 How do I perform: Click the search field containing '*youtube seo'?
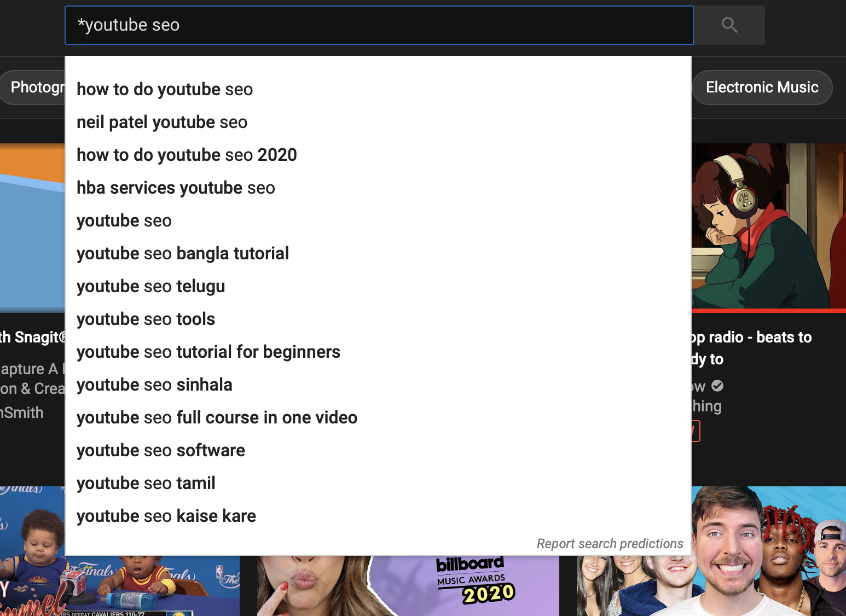coord(379,25)
